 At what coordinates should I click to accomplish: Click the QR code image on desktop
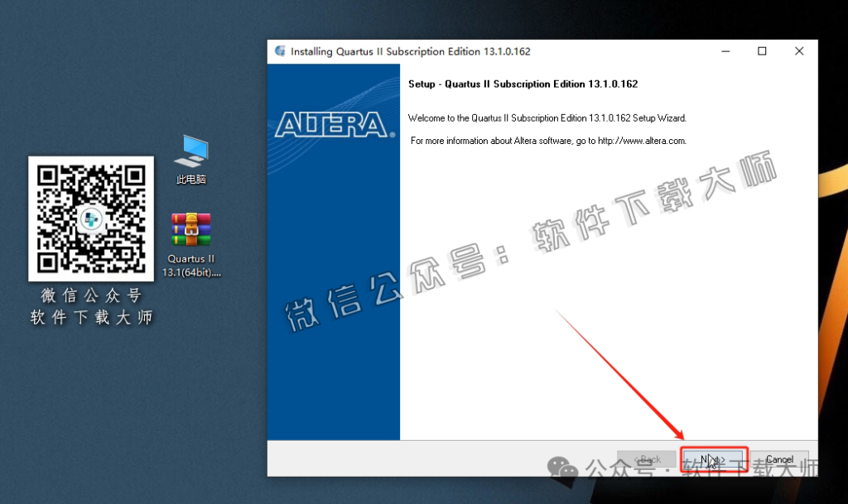click(x=91, y=219)
